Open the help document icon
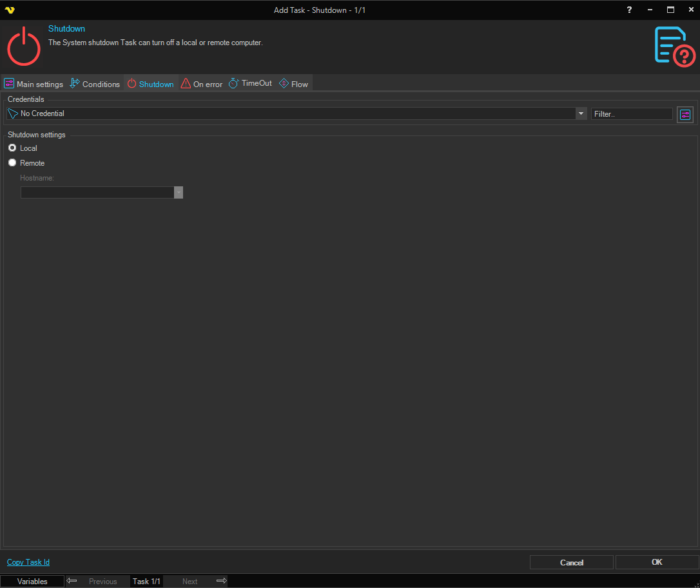The image size is (700, 588). 674,46
